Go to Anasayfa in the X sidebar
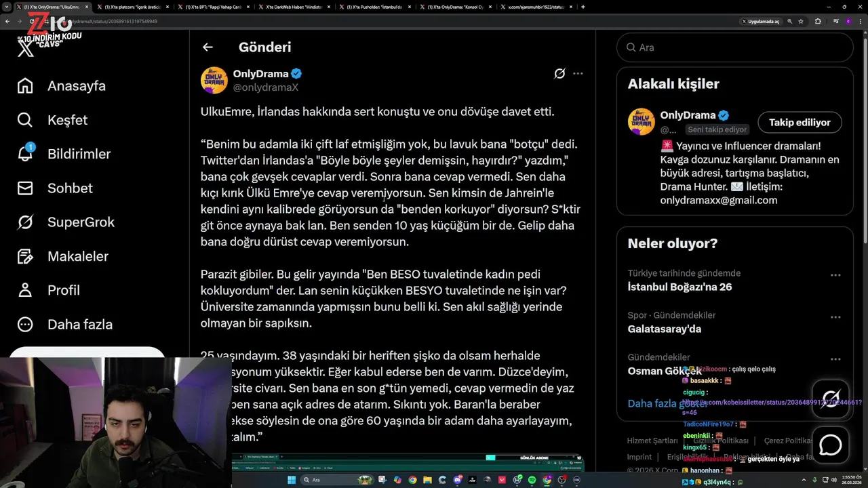Image resolution: width=868 pixels, height=488 pixels. [62, 86]
